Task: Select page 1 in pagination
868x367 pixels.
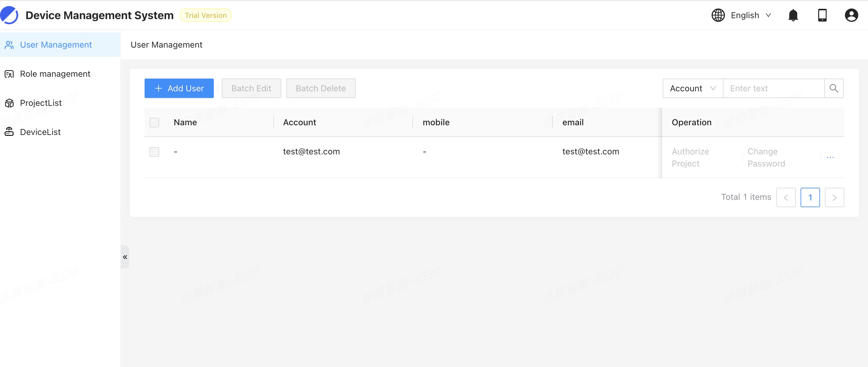Action: pyautogui.click(x=810, y=197)
